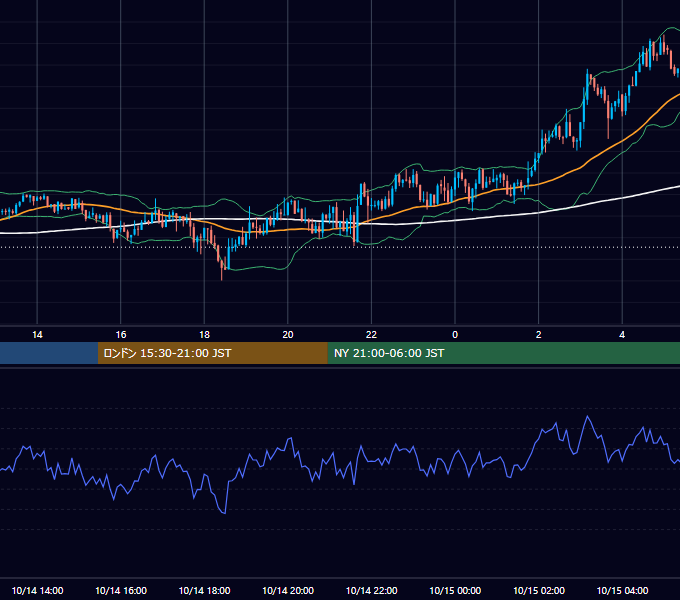Click the 10/14 22:00 date label
Screen dimensions: 680x600
click(371, 590)
